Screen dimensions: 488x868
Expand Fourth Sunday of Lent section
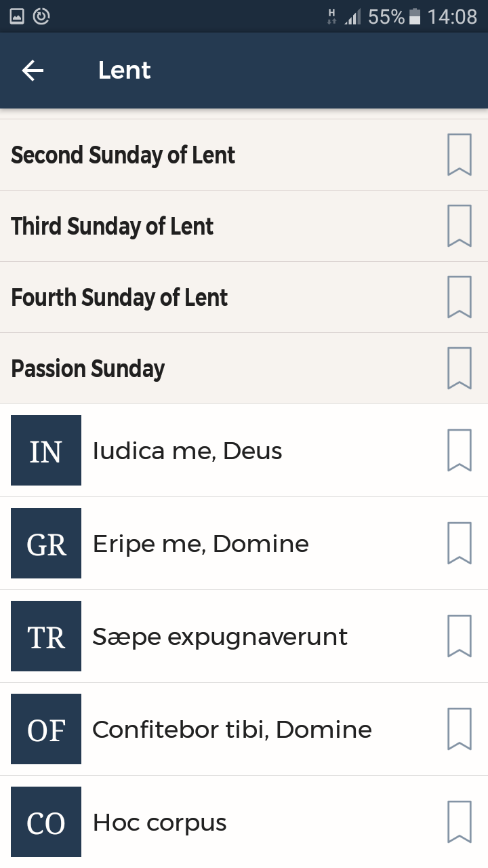pyautogui.click(x=119, y=298)
